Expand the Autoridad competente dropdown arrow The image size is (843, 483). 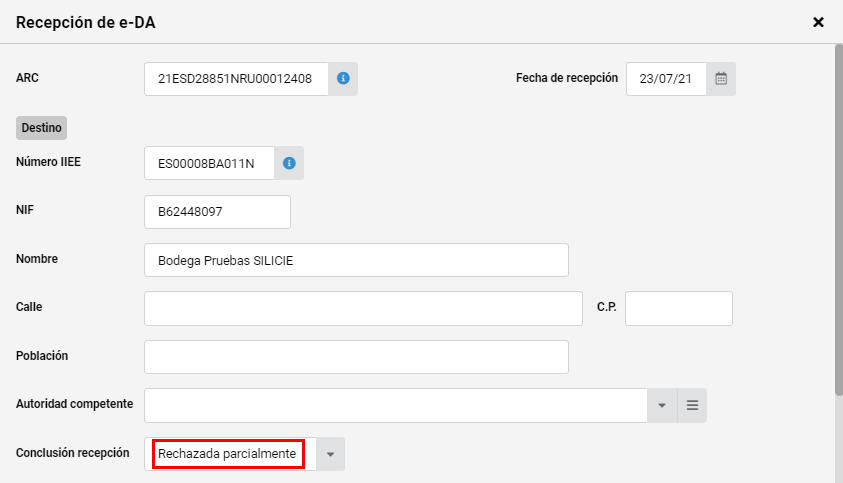pyautogui.click(x=662, y=406)
